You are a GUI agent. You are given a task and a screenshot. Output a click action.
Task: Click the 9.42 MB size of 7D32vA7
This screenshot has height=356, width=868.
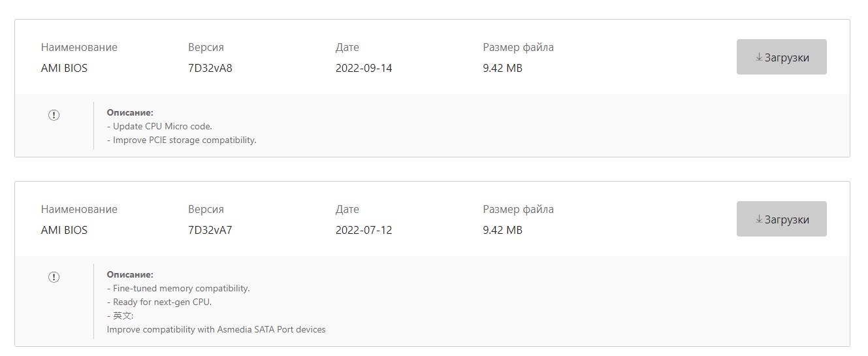pyautogui.click(x=502, y=230)
